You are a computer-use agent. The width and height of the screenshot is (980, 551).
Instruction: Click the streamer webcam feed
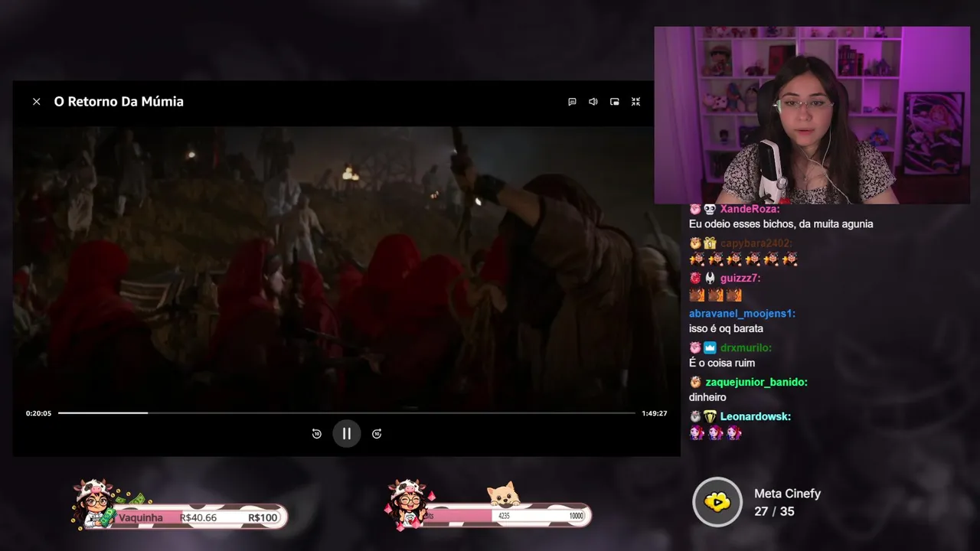(812, 116)
